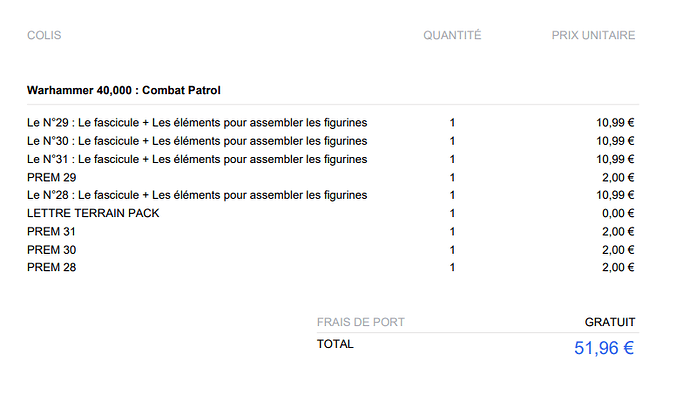Click the 2,00 € price of PREM 28
Viewport: 690px width, 401px height.
click(618, 268)
